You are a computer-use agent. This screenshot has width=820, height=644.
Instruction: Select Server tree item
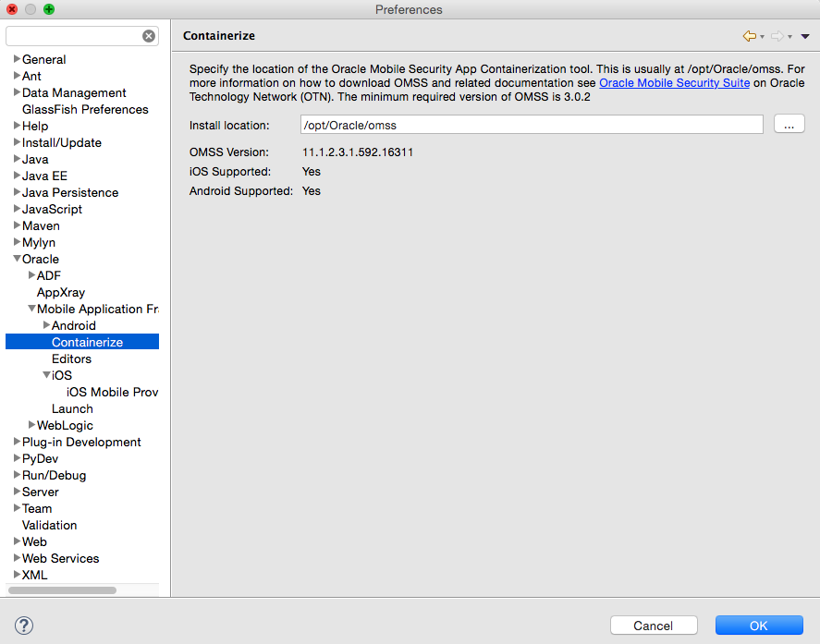(41, 492)
